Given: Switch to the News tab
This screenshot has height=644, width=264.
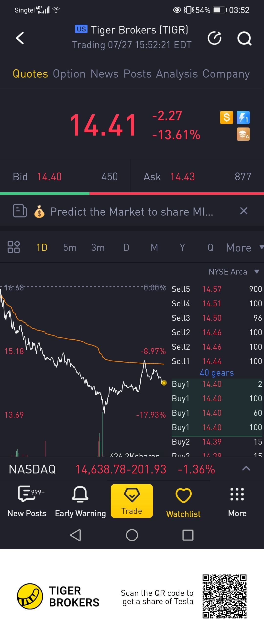Looking at the screenshot, I should pos(104,74).
